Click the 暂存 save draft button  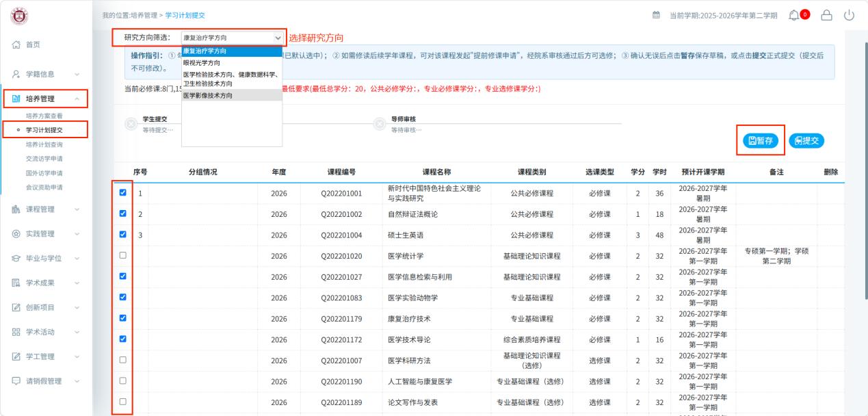click(760, 140)
